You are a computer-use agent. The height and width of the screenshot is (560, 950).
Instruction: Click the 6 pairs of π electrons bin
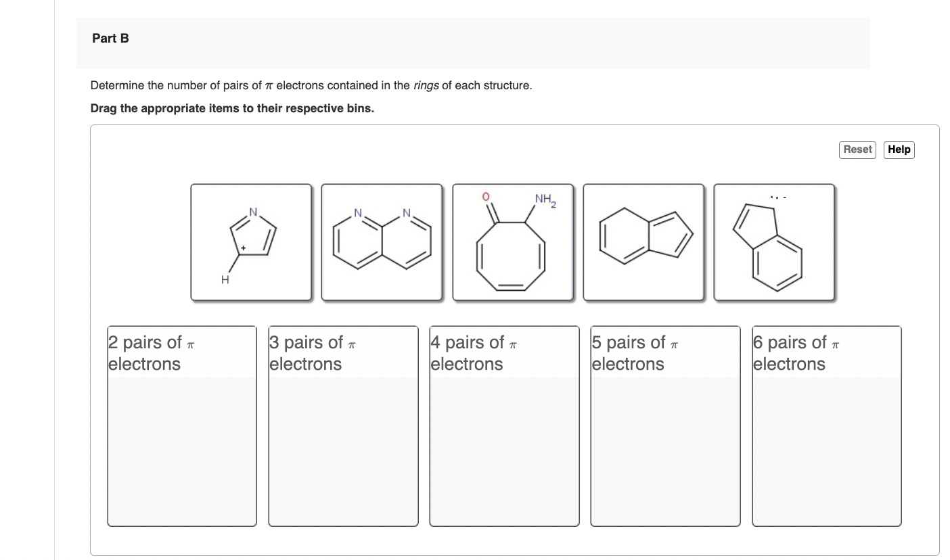click(x=826, y=426)
